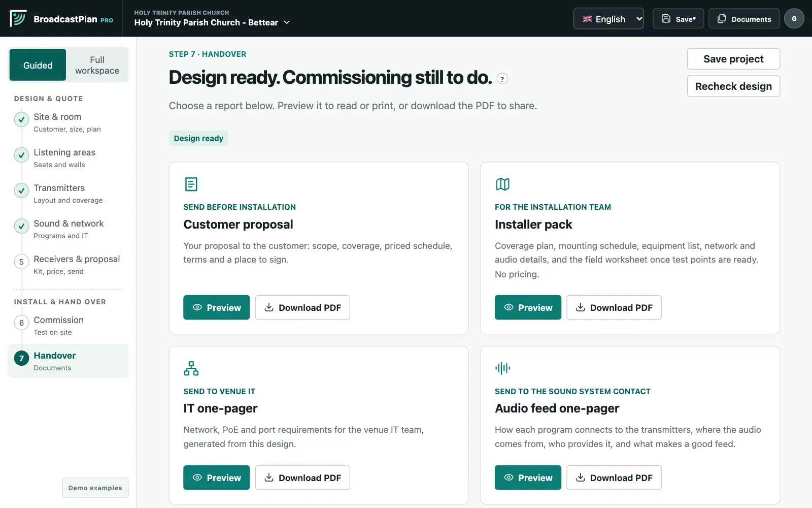This screenshot has width=812, height=508.
Task: Go to Site & room step
Action: click(x=69, y=122)
